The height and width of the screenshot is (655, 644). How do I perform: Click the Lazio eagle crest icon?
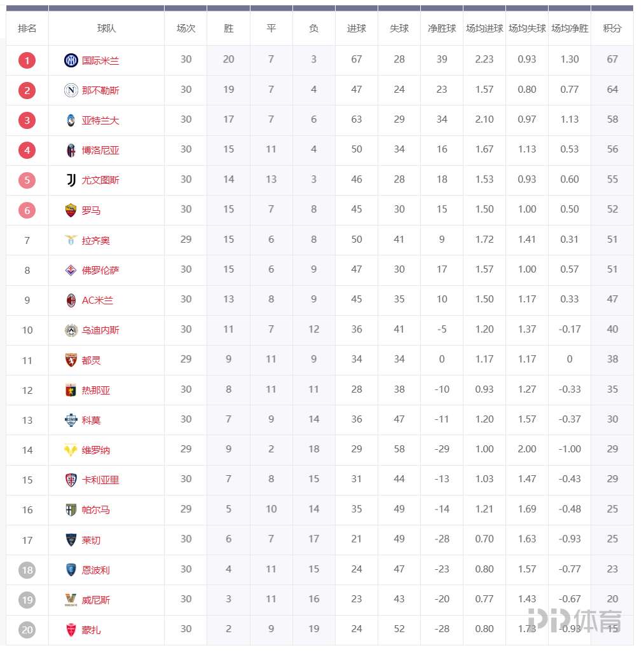(71, 240)
